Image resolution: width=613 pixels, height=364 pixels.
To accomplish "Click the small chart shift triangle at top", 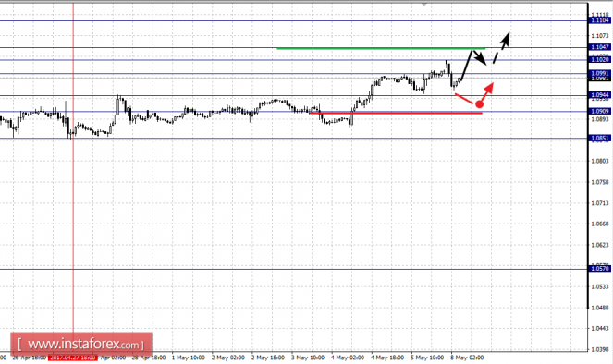I will [x=423, y=5].
